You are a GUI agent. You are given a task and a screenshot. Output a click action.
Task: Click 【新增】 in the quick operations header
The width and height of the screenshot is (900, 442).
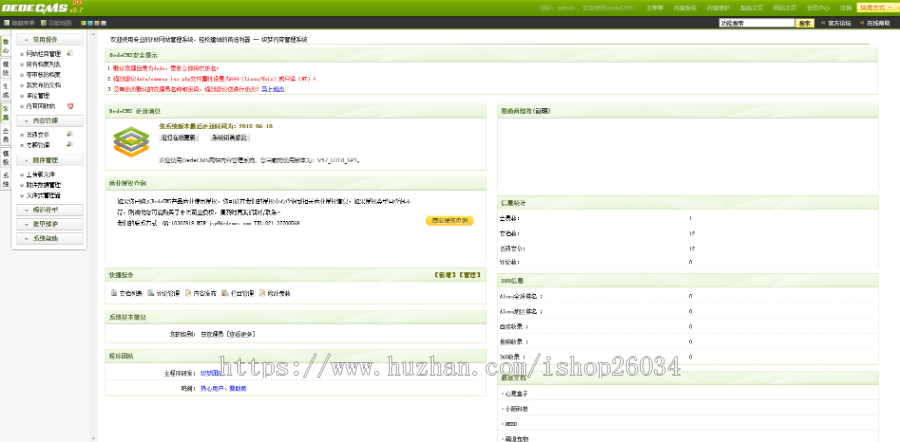[x=445, y=275]
